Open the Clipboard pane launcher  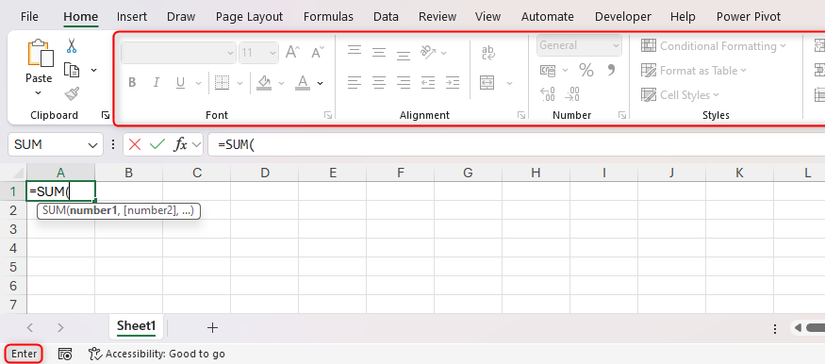pos(105,115)
